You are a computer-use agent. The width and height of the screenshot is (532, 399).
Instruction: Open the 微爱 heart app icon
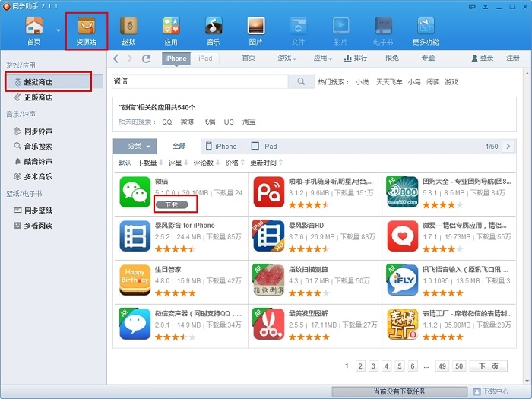coord(402,236)
